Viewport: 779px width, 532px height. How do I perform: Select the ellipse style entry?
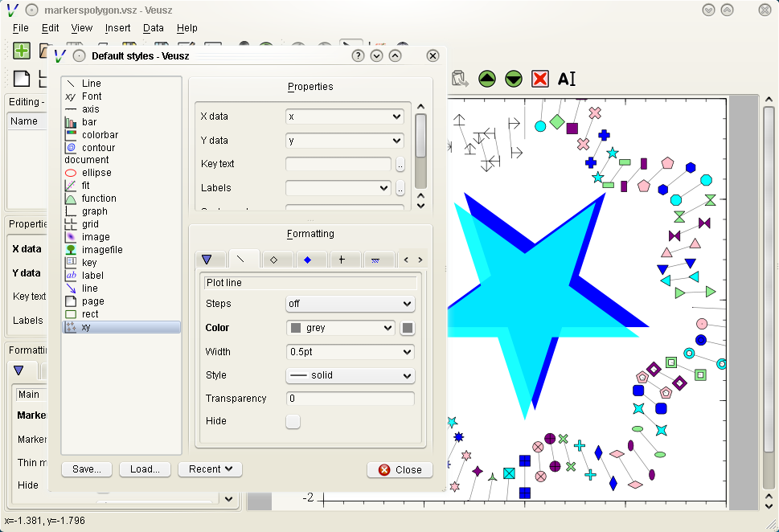point(96,173)
